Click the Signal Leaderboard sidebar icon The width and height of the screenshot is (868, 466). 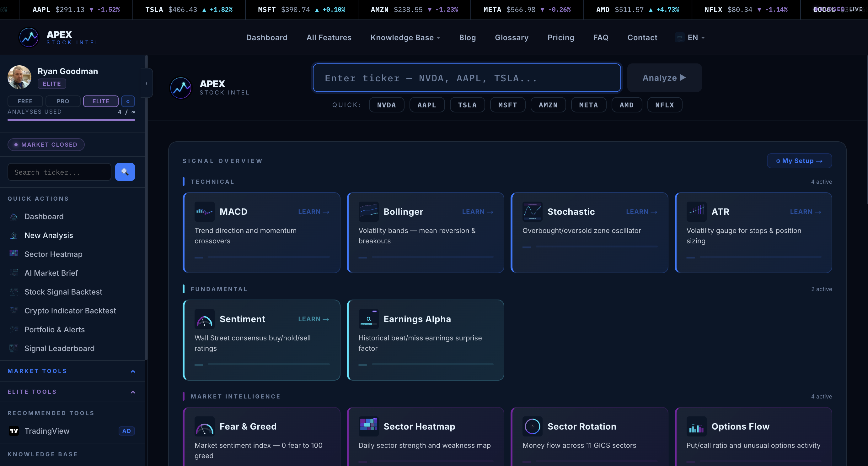click(x=14, y=348)
